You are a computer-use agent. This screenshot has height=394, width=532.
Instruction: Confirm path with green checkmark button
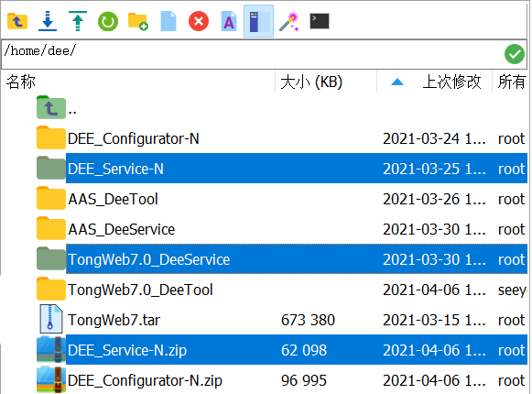click(x=515, y=54)
